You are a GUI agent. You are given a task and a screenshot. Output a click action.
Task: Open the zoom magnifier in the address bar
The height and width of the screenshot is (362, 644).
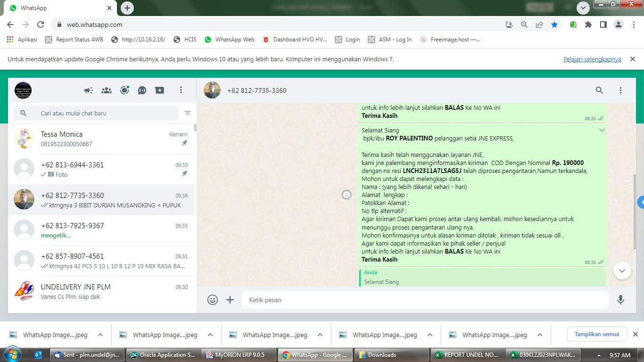[524, 25]
